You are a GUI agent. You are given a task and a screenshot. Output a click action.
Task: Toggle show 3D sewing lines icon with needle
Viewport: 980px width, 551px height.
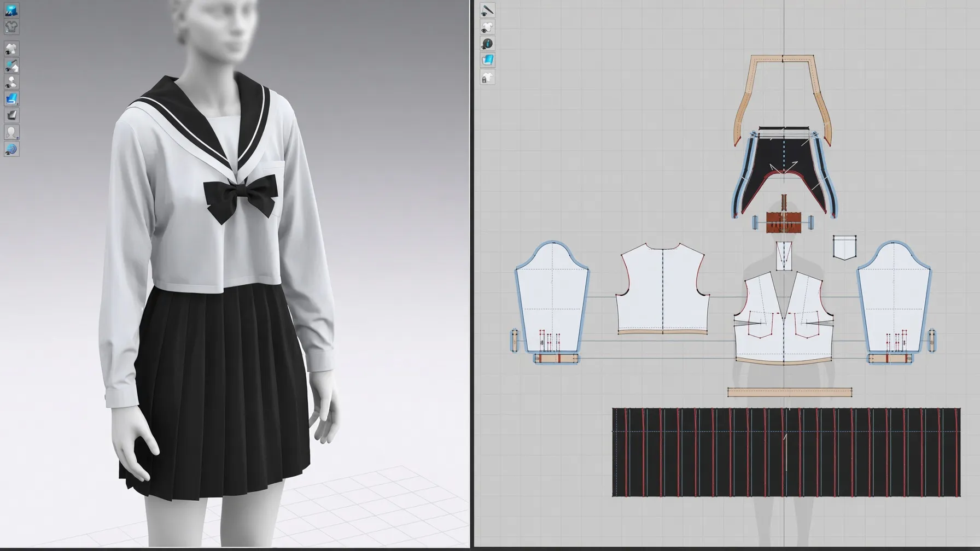click(11, 66)
